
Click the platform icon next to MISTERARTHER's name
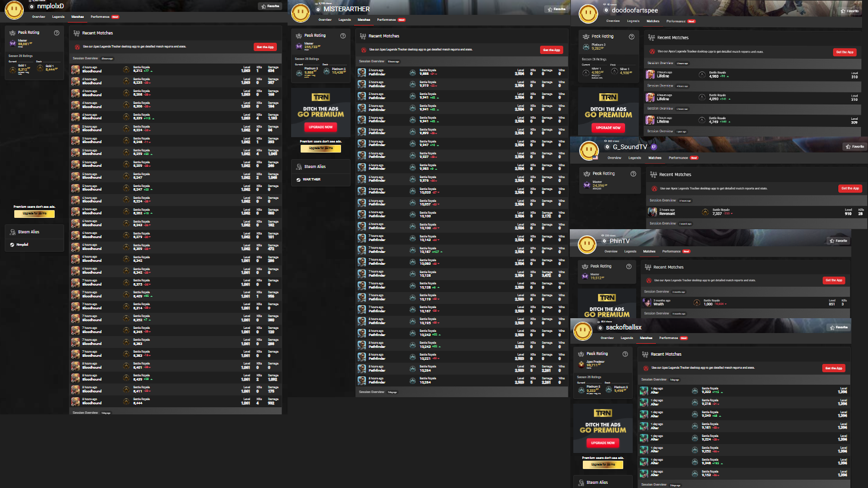click(318, 9)
